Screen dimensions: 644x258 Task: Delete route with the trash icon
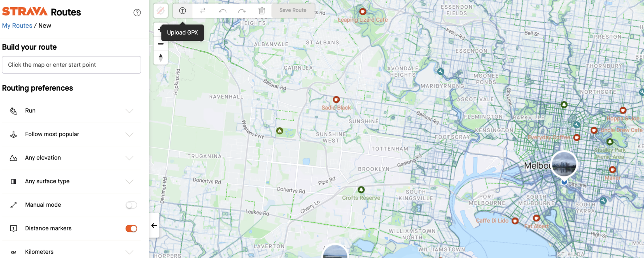pyautogui.click(x=262, y=11)
